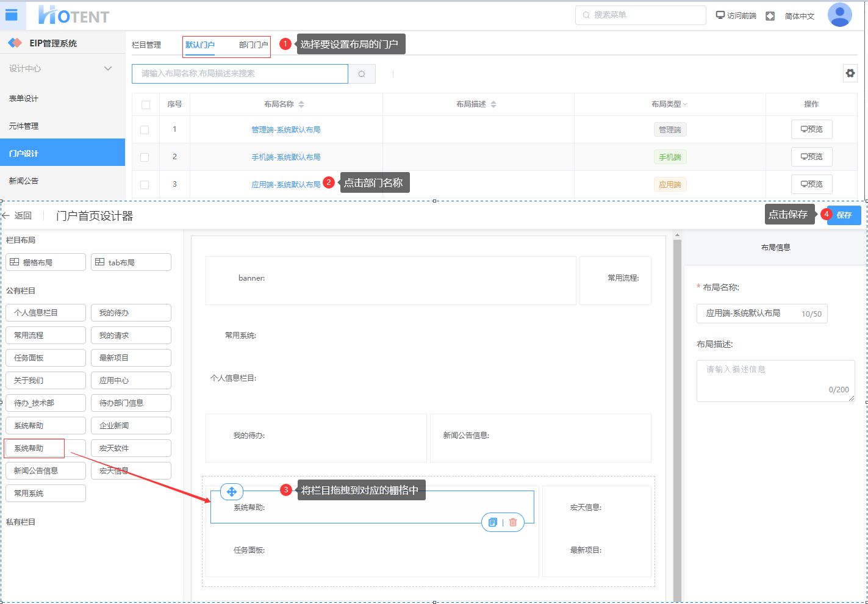868x604 pixels.
Task: Click the search magnifier button beside layout search
Action: coord(362,74)
